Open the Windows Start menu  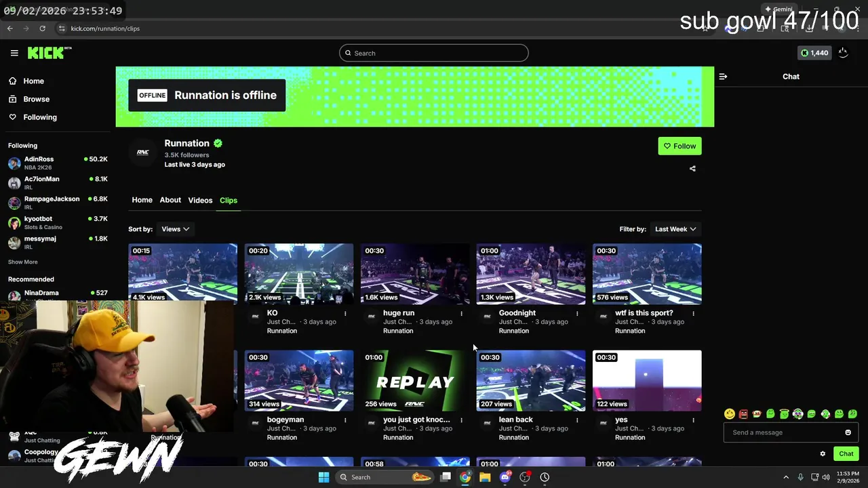pos(323,477)
